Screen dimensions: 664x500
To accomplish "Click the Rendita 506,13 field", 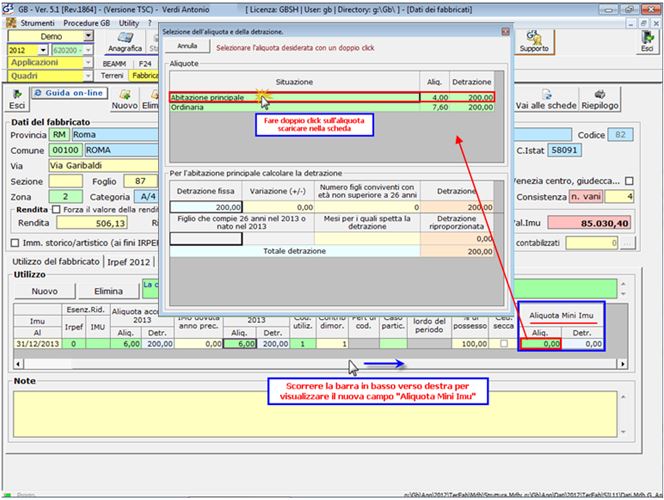I will [92, 223].
